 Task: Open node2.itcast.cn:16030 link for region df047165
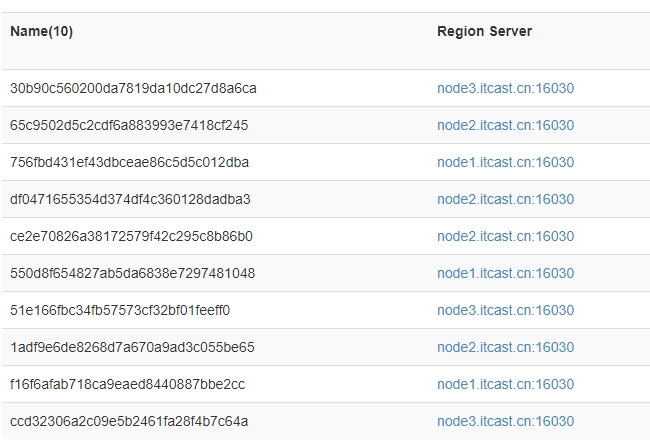click(x=505, y=199)
